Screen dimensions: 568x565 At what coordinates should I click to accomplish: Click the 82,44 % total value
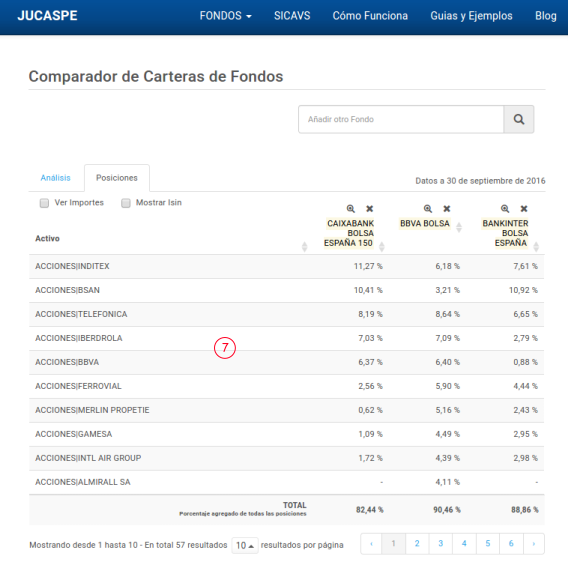369,510
